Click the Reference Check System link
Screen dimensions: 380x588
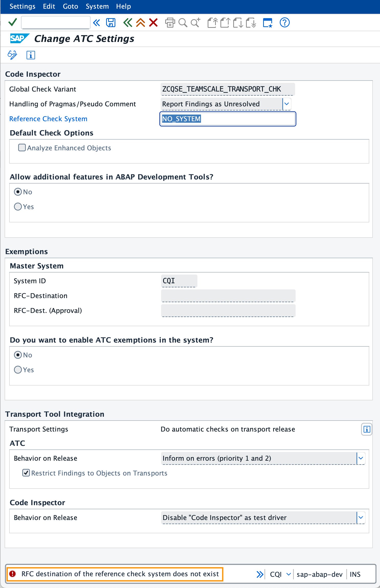[48, 119]
